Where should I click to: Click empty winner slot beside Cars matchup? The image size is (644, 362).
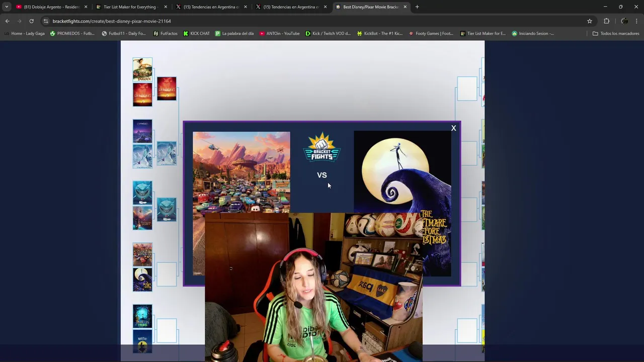[x=167, y=274]
